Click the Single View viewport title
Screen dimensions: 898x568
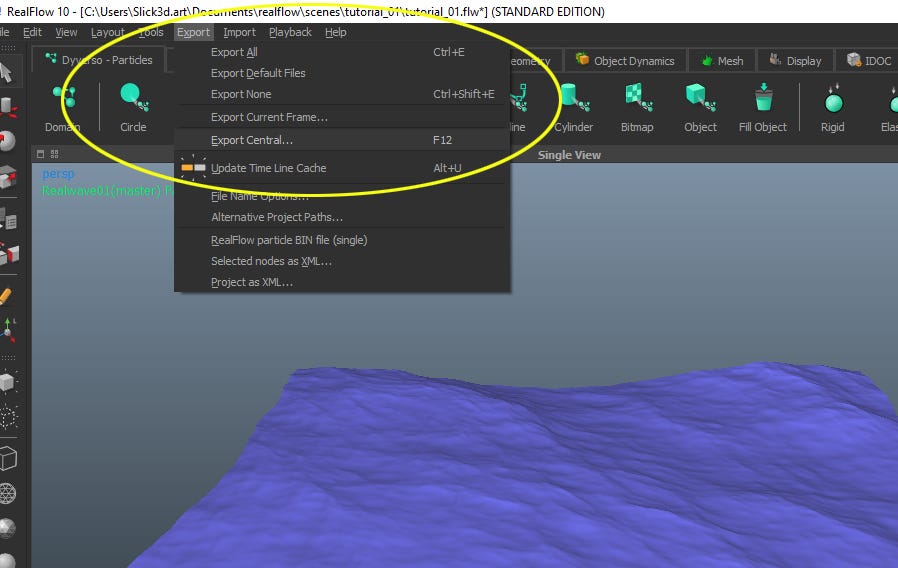[x=569, y=155]
